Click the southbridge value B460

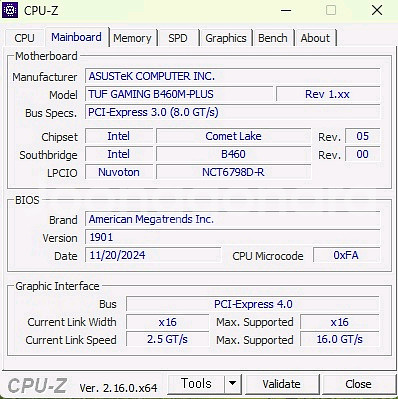click(233, 154)
